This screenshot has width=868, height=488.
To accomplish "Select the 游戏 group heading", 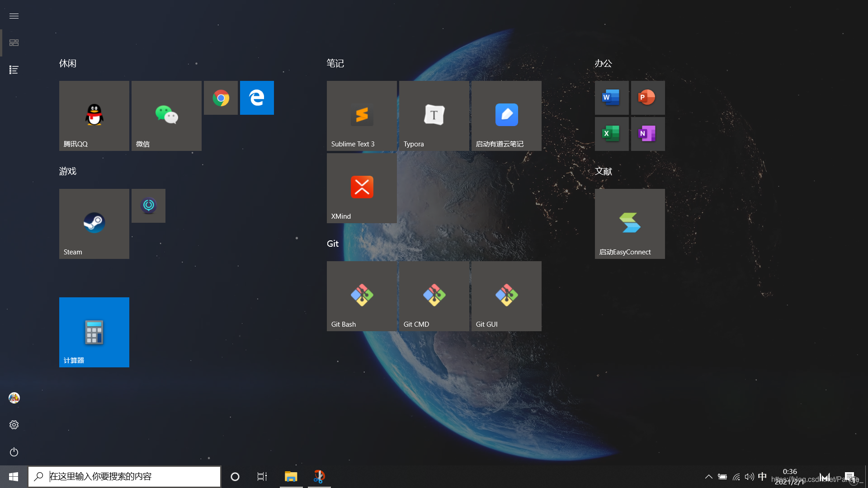I will pyautogui.click(x=68, y=171).
